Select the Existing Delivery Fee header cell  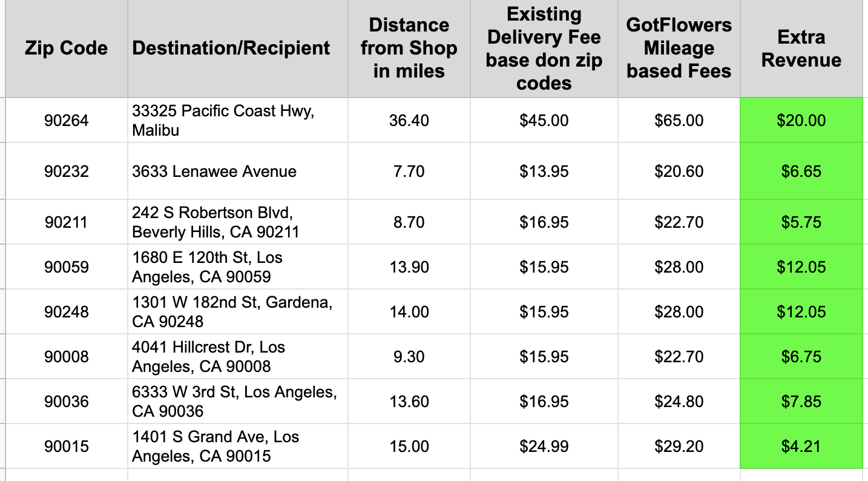point(544,48)
